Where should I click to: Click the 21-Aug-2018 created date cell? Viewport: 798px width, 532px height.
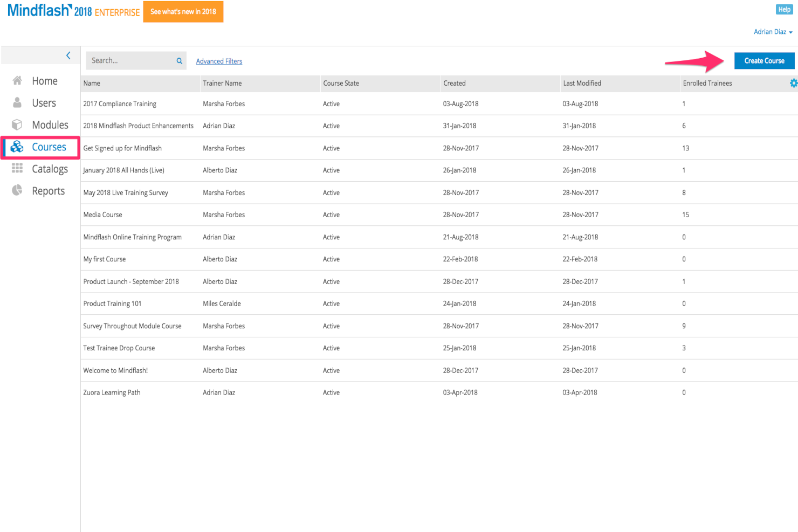tap(460, 237)
